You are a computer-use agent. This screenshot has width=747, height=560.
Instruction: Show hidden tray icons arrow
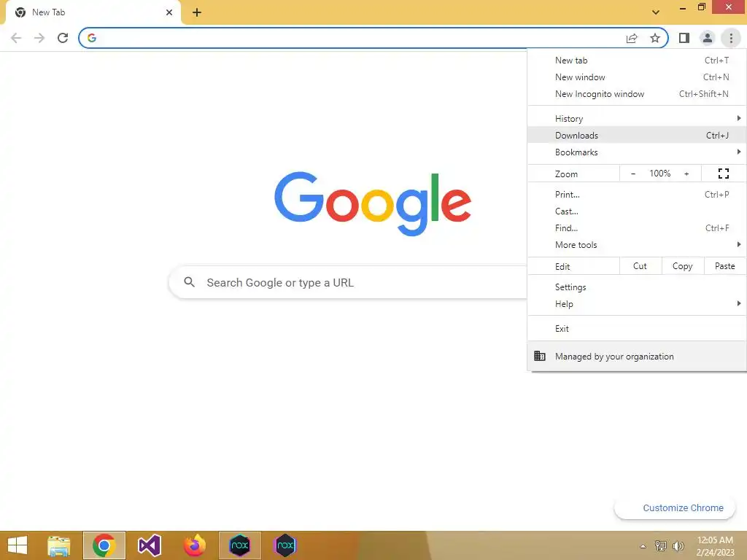[643, 546]
